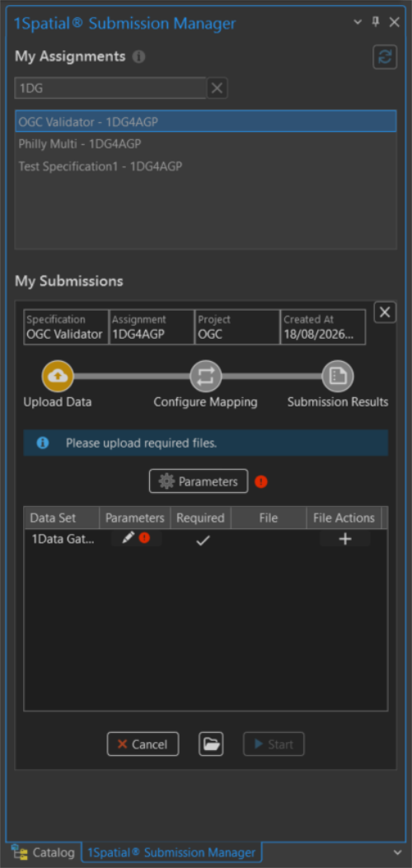The height and width of the screenshot is (868, 412).
Task: Refresh the My Assignments list
Action: (385, 57)
